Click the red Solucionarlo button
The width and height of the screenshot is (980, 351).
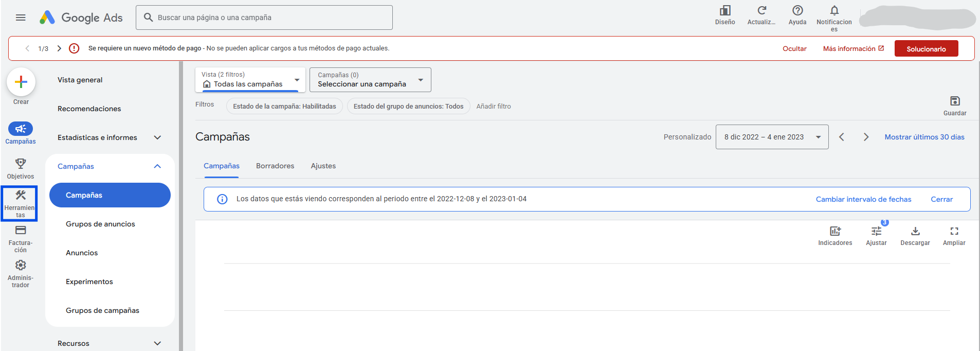[x=926, y=49]
